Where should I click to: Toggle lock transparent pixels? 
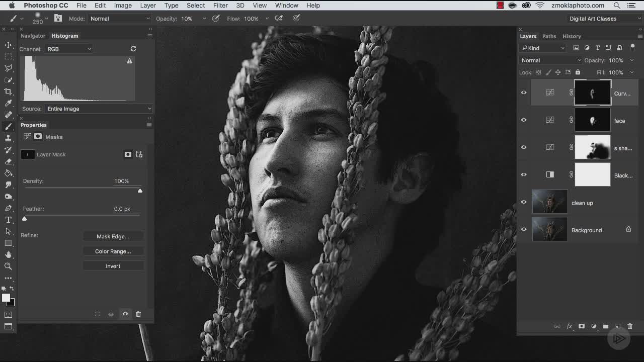(x=538, y=72)
